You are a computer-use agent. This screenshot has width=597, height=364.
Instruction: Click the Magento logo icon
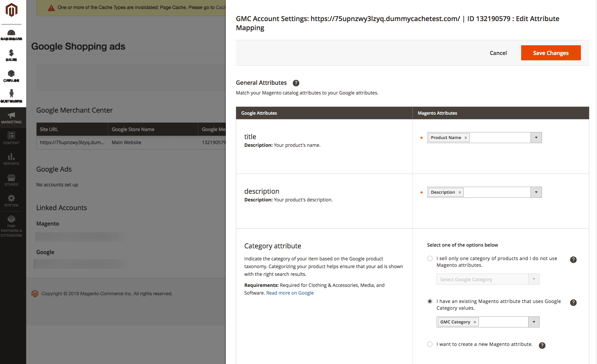pos(11,10)
